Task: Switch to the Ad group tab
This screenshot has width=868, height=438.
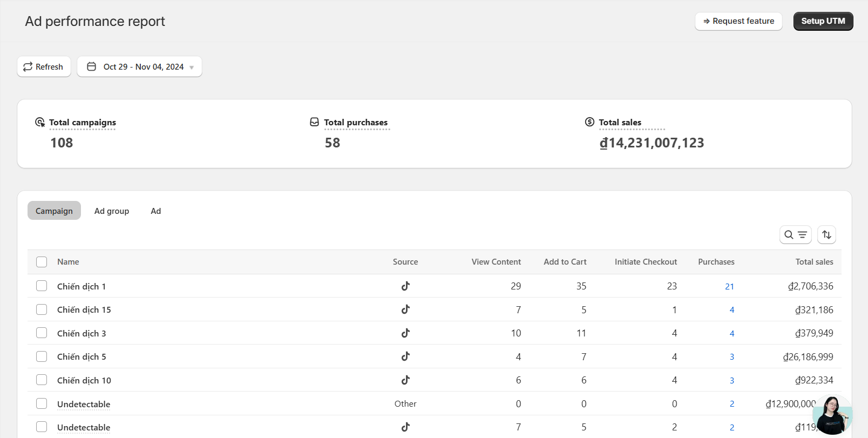Action: [112, 211]
